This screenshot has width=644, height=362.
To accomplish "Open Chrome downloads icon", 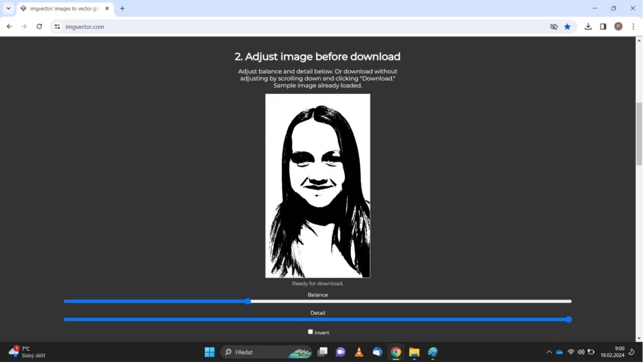I will [588, 26].
